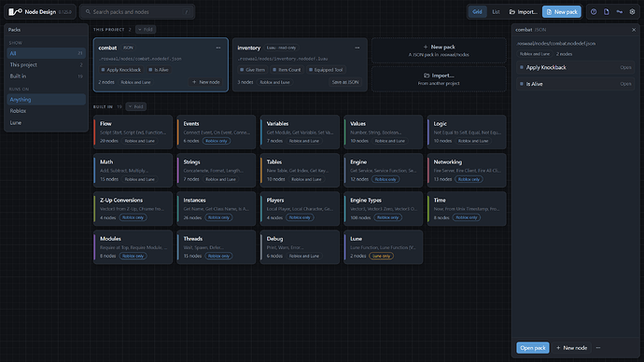Open the Logic built-in pack
Screen dimensions: 644x362
coord(467,132)
